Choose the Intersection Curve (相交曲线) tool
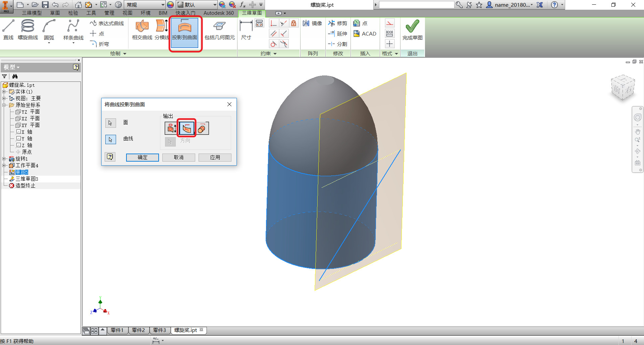 coord(142,30)
